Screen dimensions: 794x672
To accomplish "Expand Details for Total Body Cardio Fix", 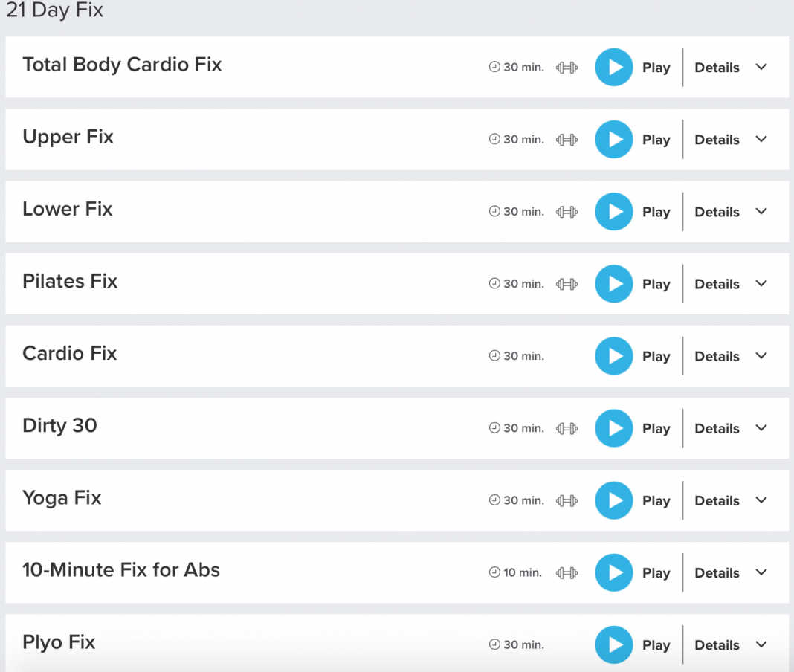I will (x=717, y=67).
